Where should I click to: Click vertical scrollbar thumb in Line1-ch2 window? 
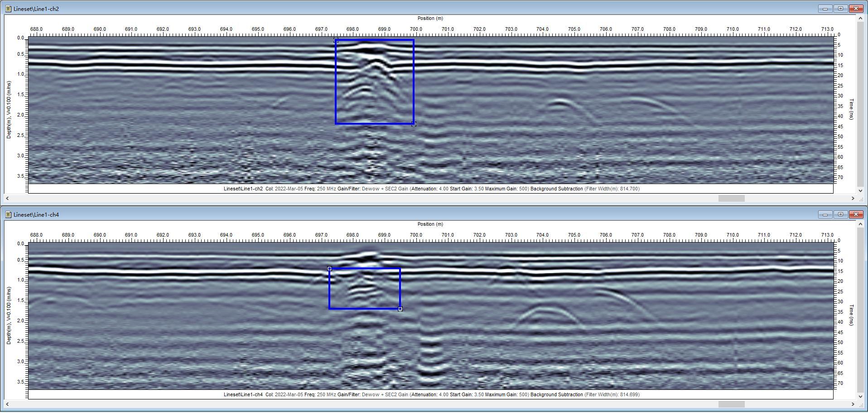pyautogui.click(x=860, y=104)
